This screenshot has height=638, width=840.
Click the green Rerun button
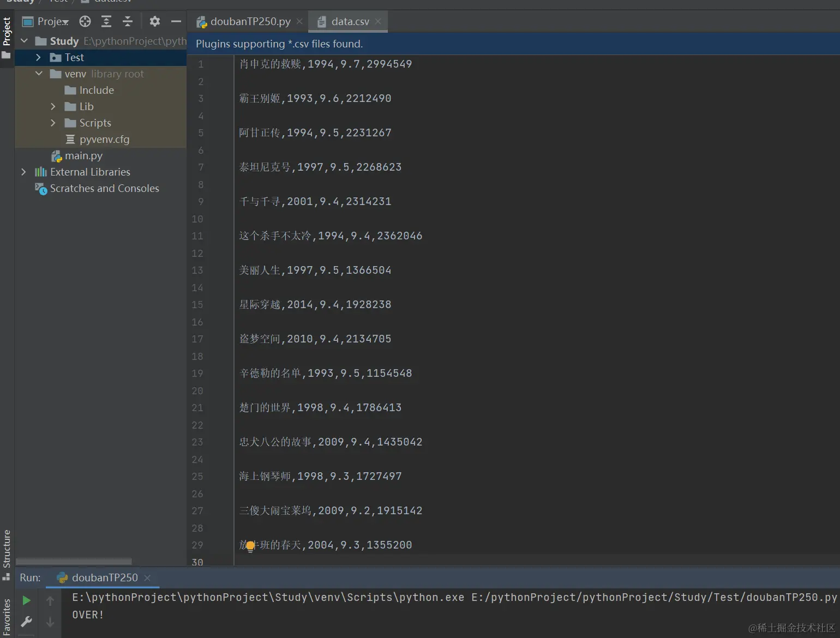pyautogui.click(x=26, y=600)
